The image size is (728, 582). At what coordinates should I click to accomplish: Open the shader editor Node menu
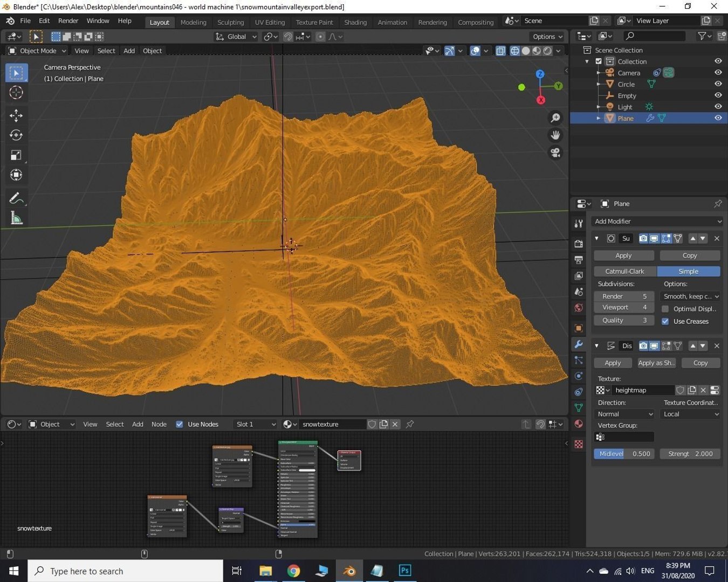click(x=159, y=424)
